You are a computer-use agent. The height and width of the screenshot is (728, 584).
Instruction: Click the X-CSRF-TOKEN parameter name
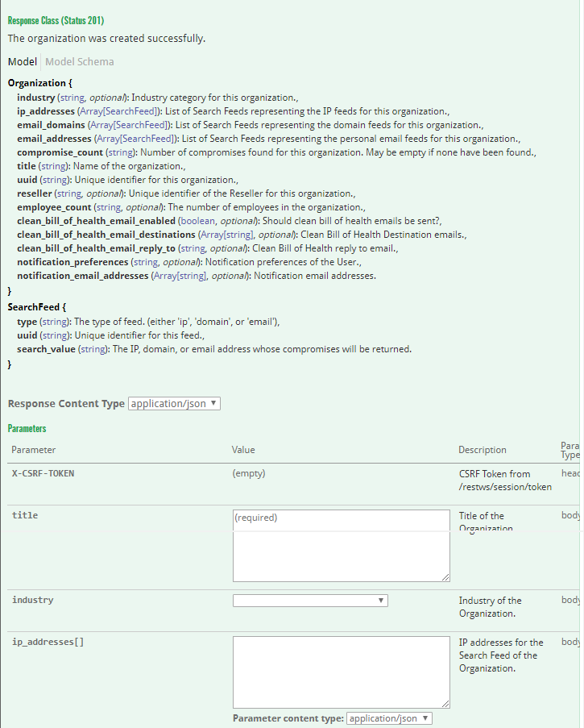click(43, 473)
